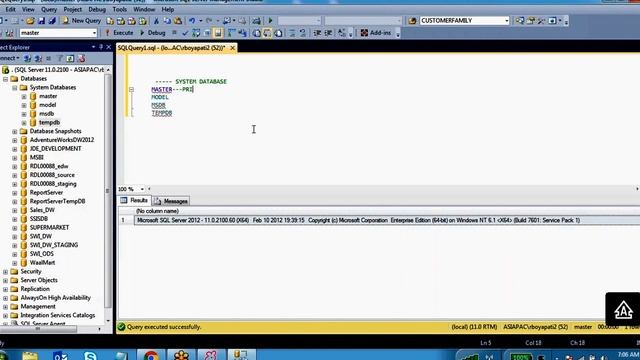Screen dimensions: 640x360
Task: Collapse the MASTER code block in editor
Action: [x=131, y=89]
